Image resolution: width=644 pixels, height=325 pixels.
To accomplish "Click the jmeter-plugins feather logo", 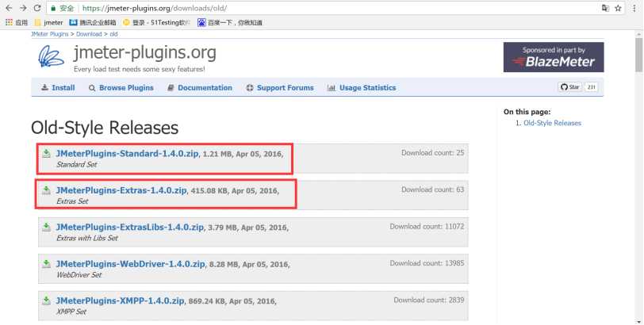I will (x=52, y=56).
